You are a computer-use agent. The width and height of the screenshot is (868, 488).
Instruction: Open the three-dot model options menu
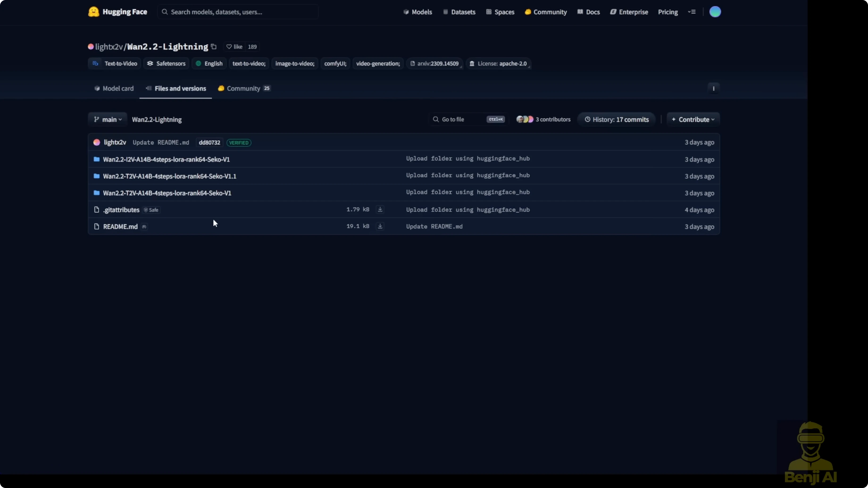click(x=713, y=89)
